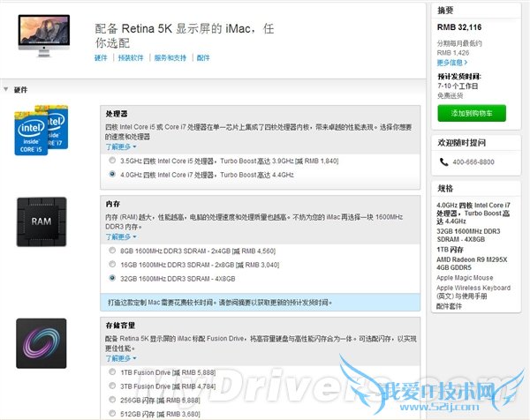Click the 400-666-8800 phone number
This screenshot has width=530, height=420.
point(473,162)
